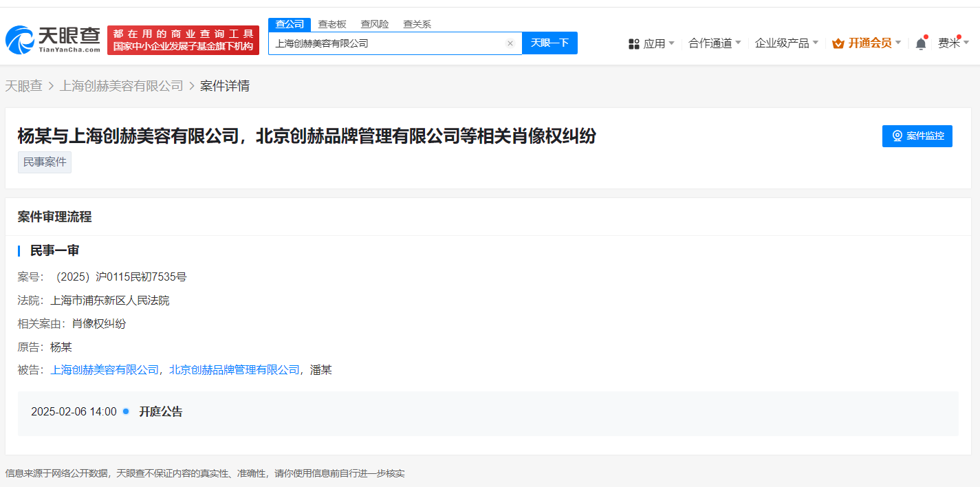Image resolution: width=980 pixels, height=487 pixels.
Task: Click the 案件监控 magnifier icon
Action: 896,136
